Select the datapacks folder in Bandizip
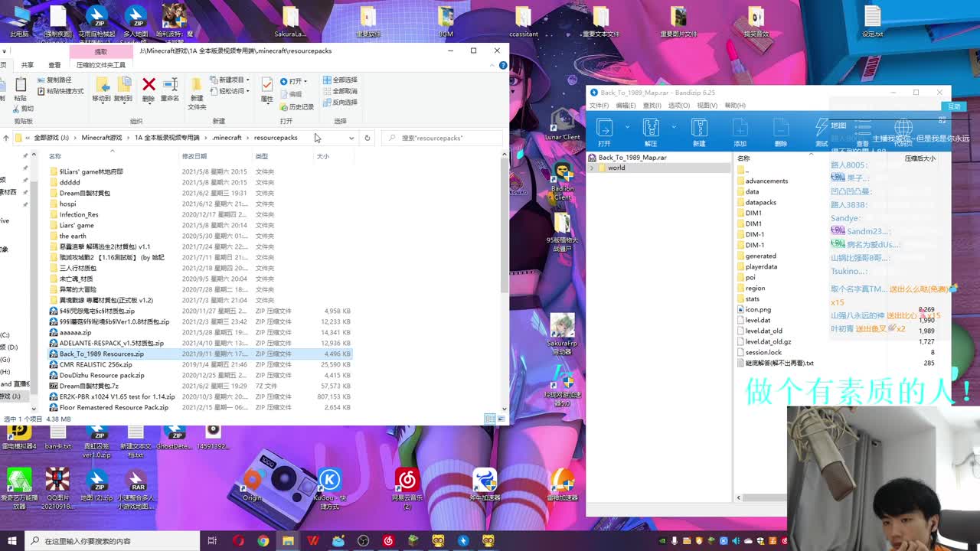Image resolution: width=980 pixels, height=551 pixels. (761, 202)
